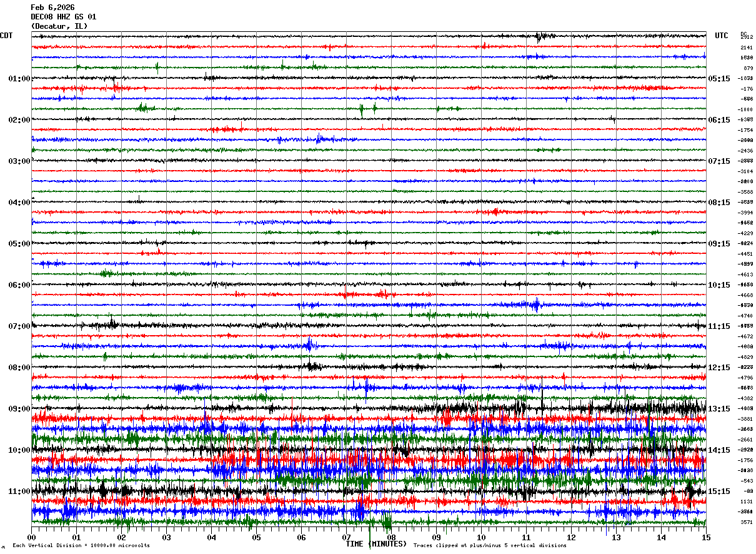Click minute tick label 14 on axis
The width and height of the screenshot is (756, 554).
[x=661, y=537]
